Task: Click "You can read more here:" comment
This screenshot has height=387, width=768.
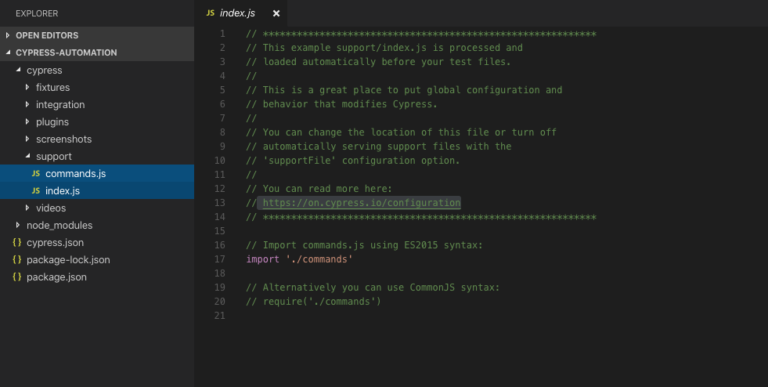Action: coord(327,189)
